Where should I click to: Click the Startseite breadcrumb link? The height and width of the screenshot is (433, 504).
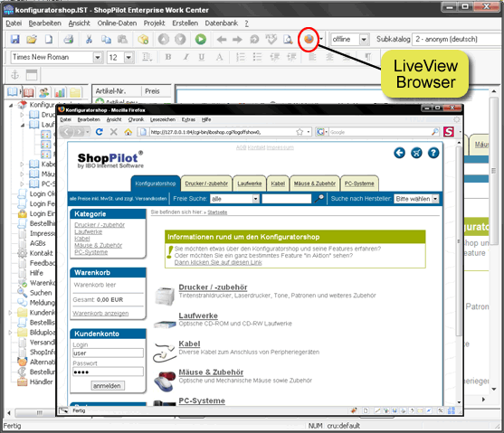coord(217,212)
